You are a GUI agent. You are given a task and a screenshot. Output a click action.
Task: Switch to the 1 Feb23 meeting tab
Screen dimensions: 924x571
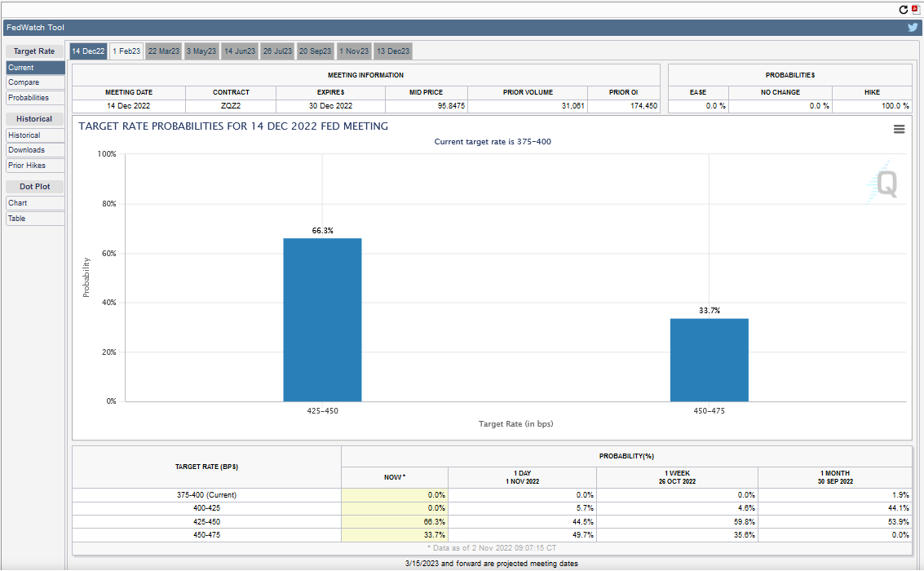126,51
